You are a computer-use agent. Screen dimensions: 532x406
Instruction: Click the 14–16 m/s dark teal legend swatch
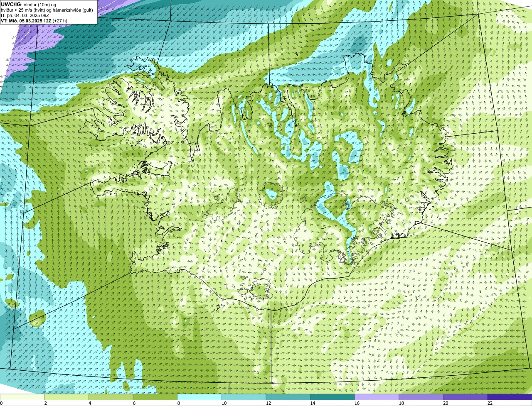332,397
